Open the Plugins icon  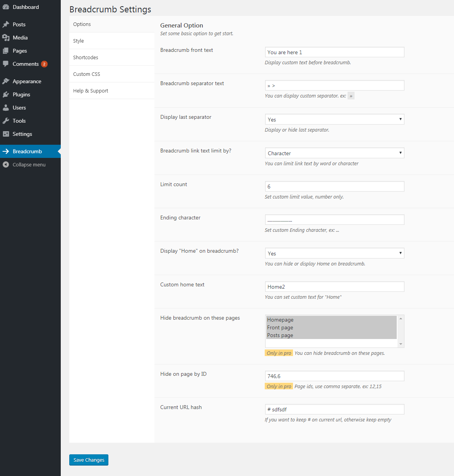click(6, 94)
